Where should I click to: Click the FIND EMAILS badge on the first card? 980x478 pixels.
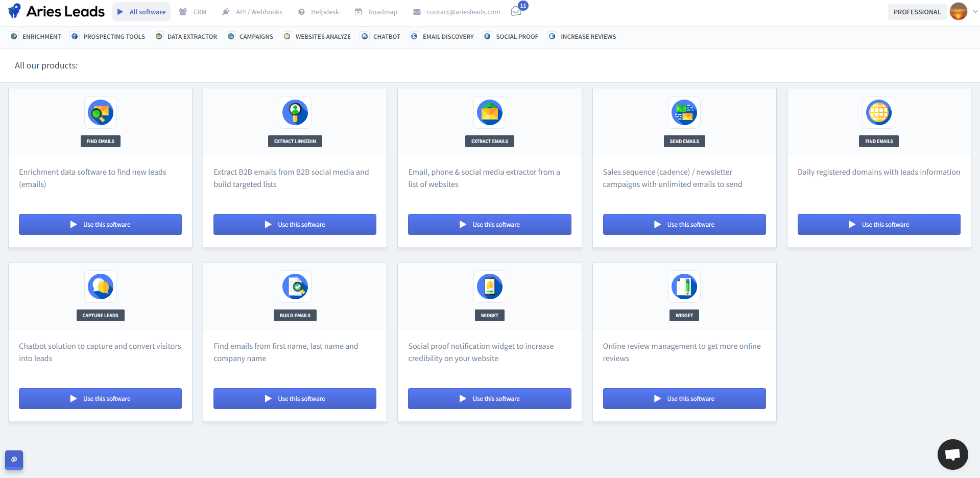(x=100, y=141)
